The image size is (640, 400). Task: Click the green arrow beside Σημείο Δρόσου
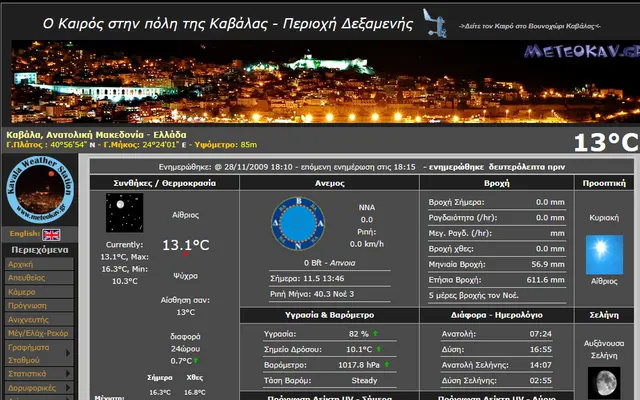point(378,349)
